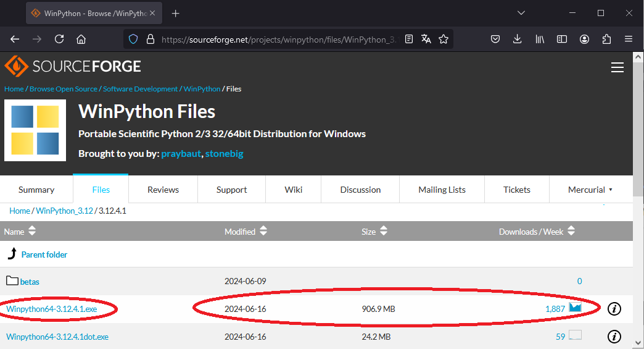Screen dimensions: 644x349
Task: Click Software Development breadcrumb link
Action: click(140, 89)
